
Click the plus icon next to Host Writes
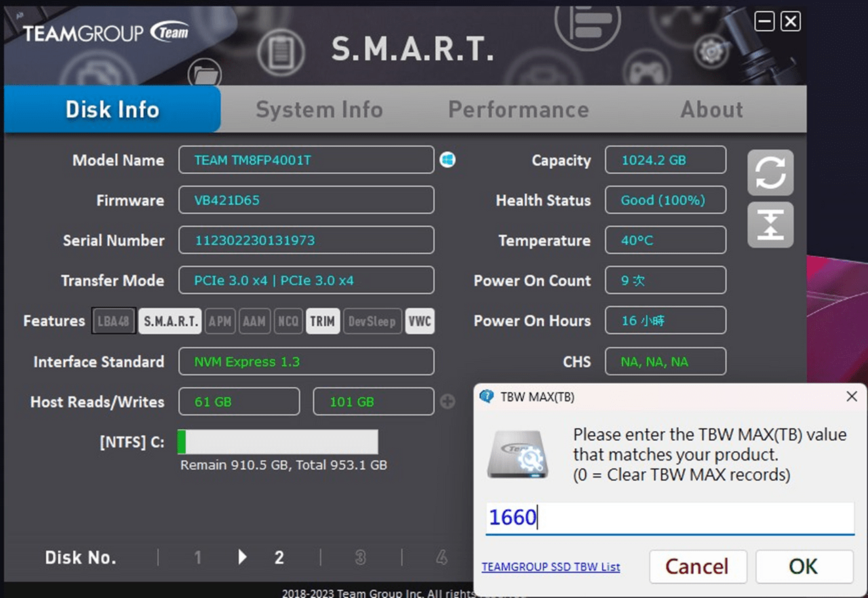point(448,401)
